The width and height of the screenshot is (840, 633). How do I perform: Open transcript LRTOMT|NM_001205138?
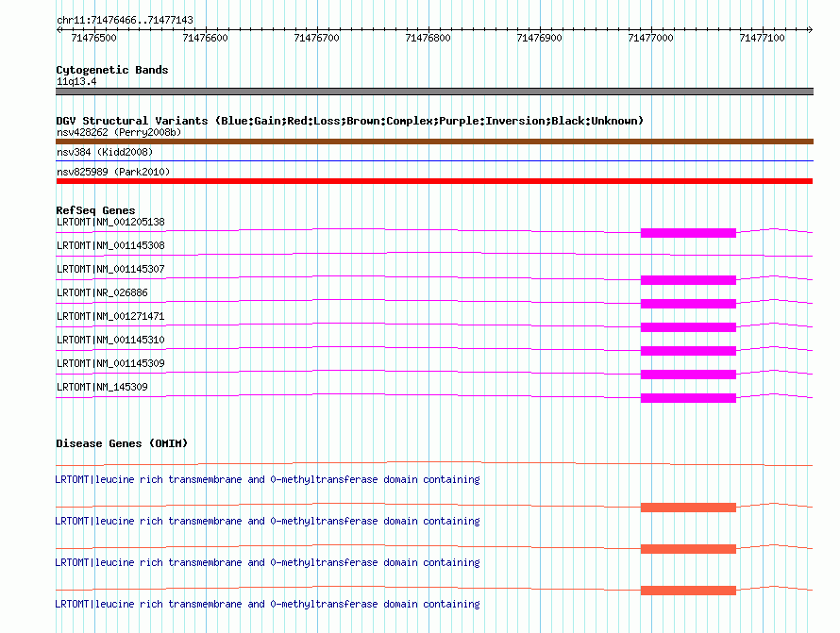coord(110,223)
